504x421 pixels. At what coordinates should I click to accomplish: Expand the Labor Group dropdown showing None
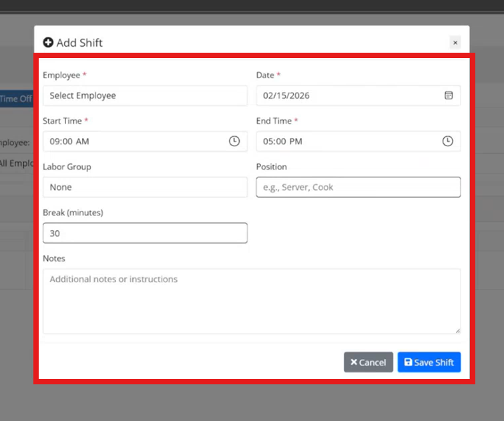click(145, 187)
